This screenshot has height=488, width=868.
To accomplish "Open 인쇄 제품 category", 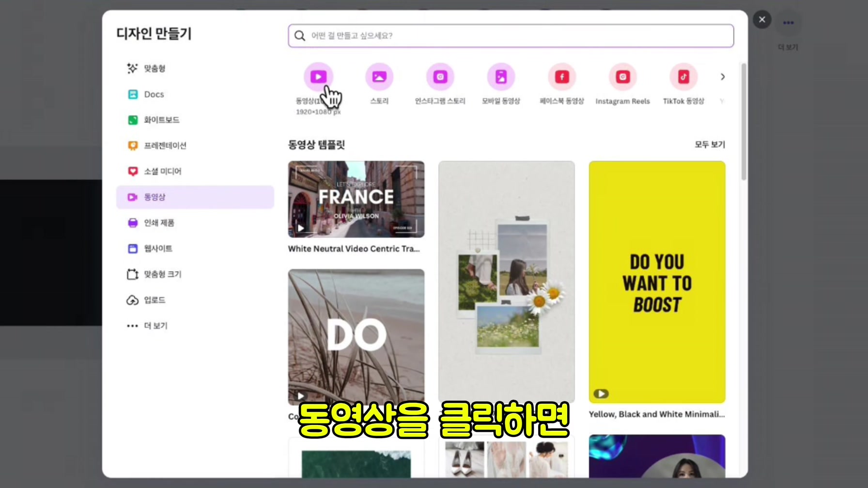I will coord(195,222).
